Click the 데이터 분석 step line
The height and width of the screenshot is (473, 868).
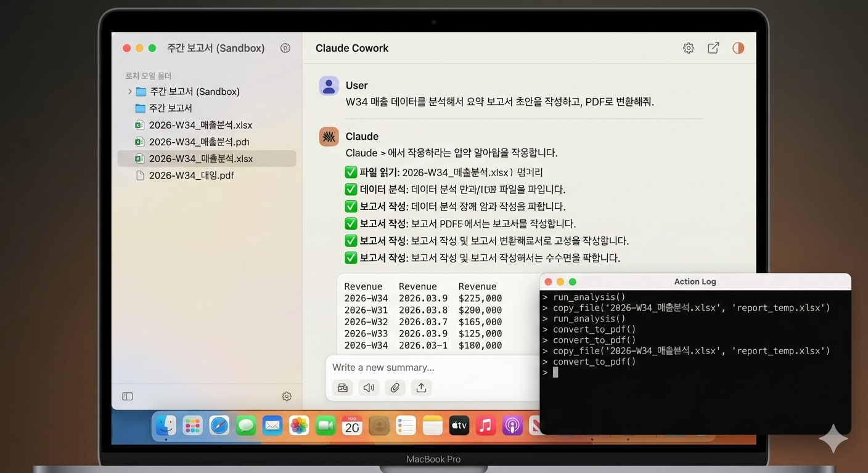(x=455, y=190)
